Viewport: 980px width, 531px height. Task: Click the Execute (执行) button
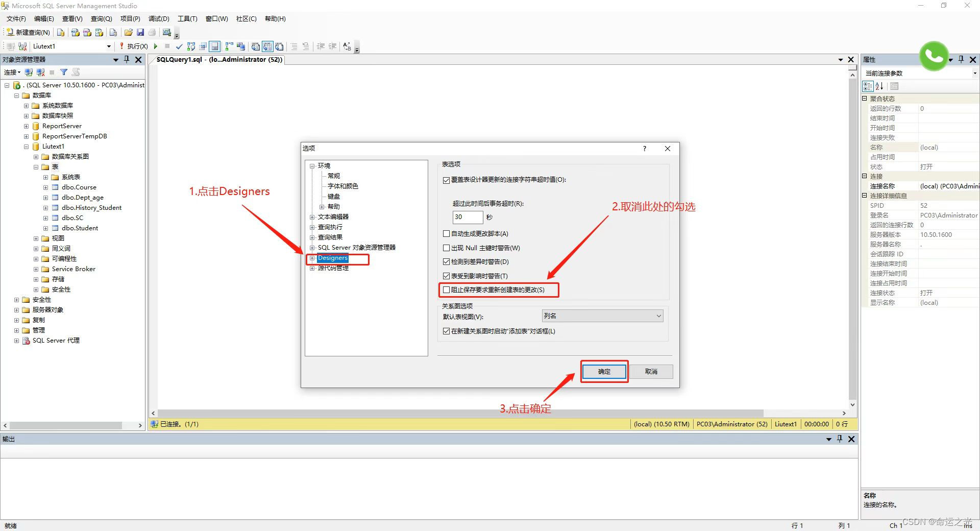coord(134,46)
